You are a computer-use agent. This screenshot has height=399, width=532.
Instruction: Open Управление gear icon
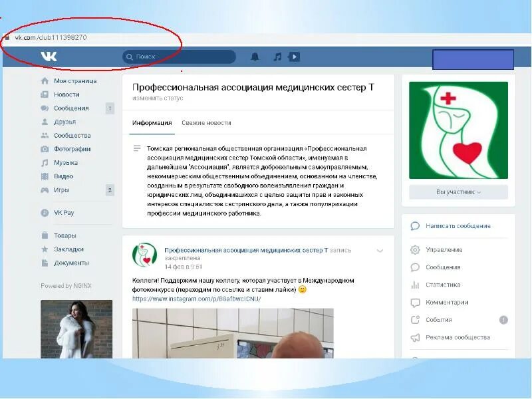tap(415, 250)
